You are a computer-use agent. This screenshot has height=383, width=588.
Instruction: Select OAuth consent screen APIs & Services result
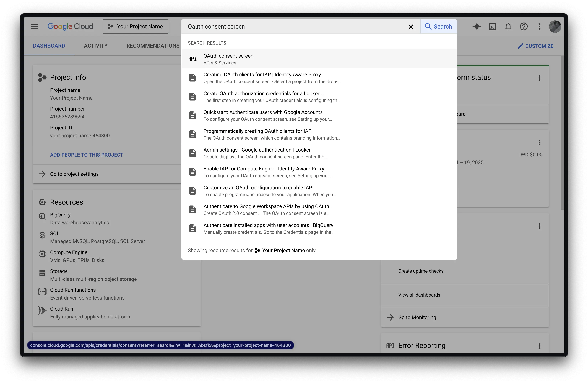click(x=319, y=59)
